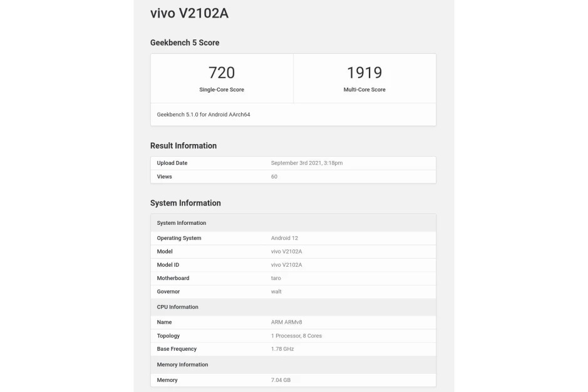
Task: Click the Single-Core Score label
Action: (x=222, y=90)
